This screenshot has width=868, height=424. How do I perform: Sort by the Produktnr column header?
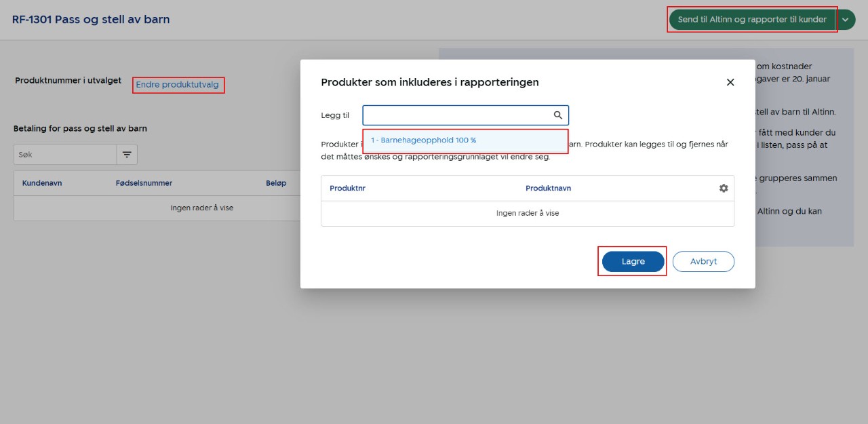click(x=348, y=188)
